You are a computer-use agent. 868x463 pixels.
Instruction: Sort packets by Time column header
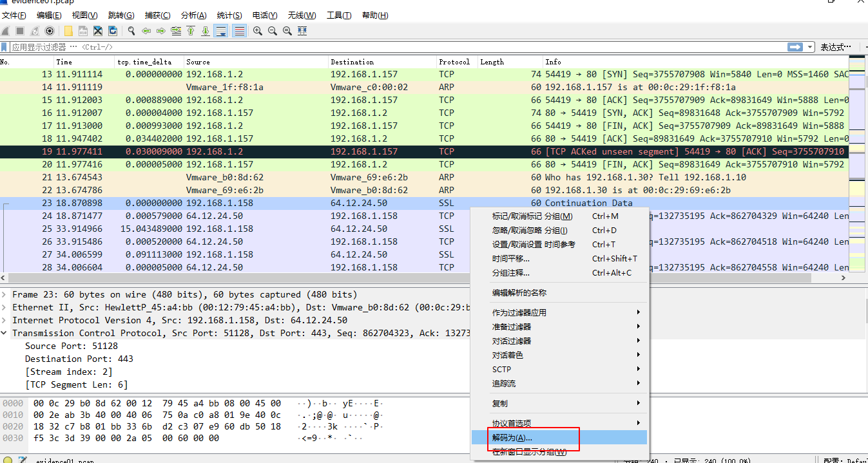pos(84,62)
